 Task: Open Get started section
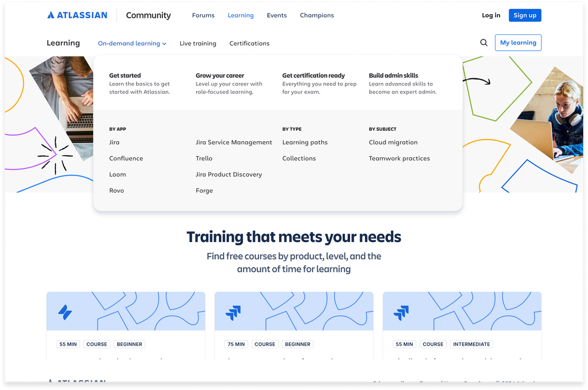[139, 83]
